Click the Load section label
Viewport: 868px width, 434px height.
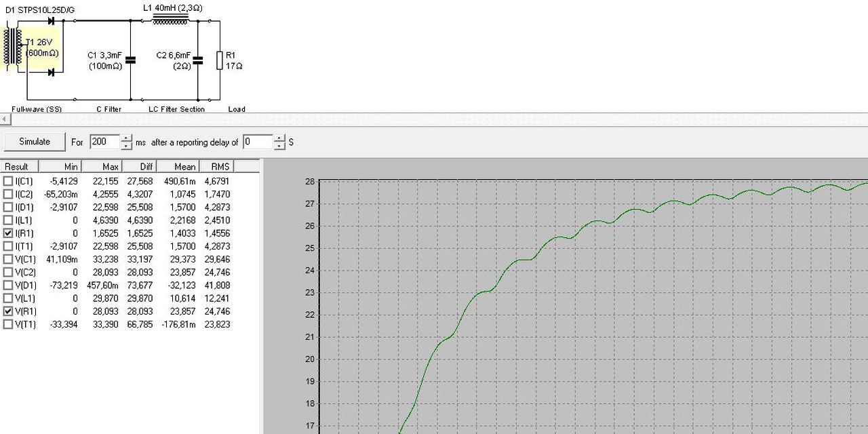[237, 109]
